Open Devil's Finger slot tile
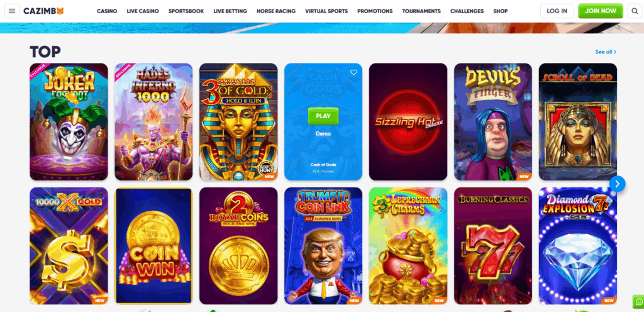The height and width of the screenshot is (312, 644). tap(493, 122)
